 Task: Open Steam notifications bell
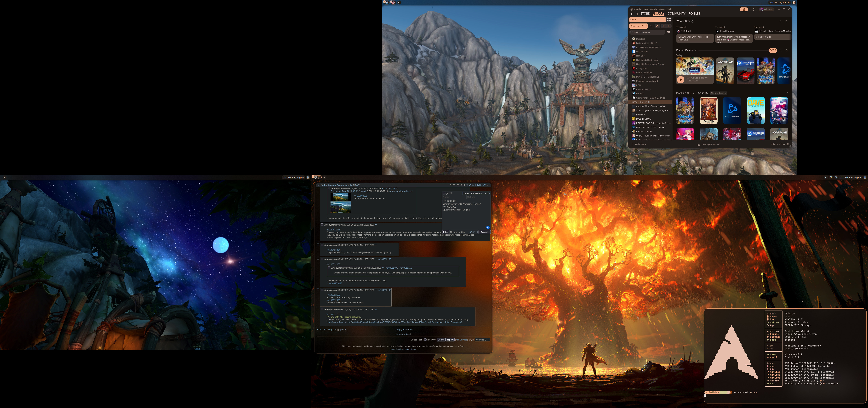click(x=754, y=9)
